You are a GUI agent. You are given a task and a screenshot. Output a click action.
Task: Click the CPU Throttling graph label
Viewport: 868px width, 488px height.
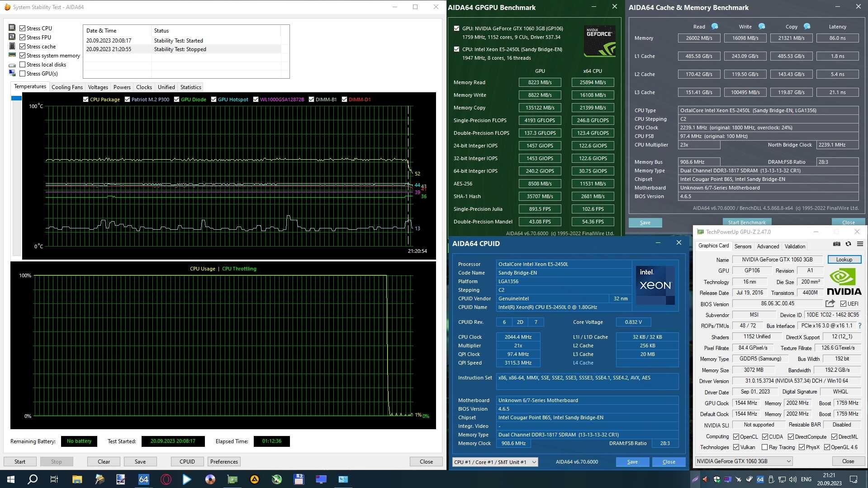239,269
